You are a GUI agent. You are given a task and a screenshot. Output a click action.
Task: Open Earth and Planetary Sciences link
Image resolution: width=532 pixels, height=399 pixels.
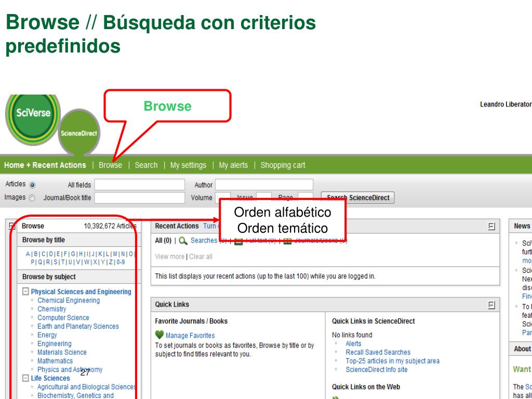coord(78,326)
